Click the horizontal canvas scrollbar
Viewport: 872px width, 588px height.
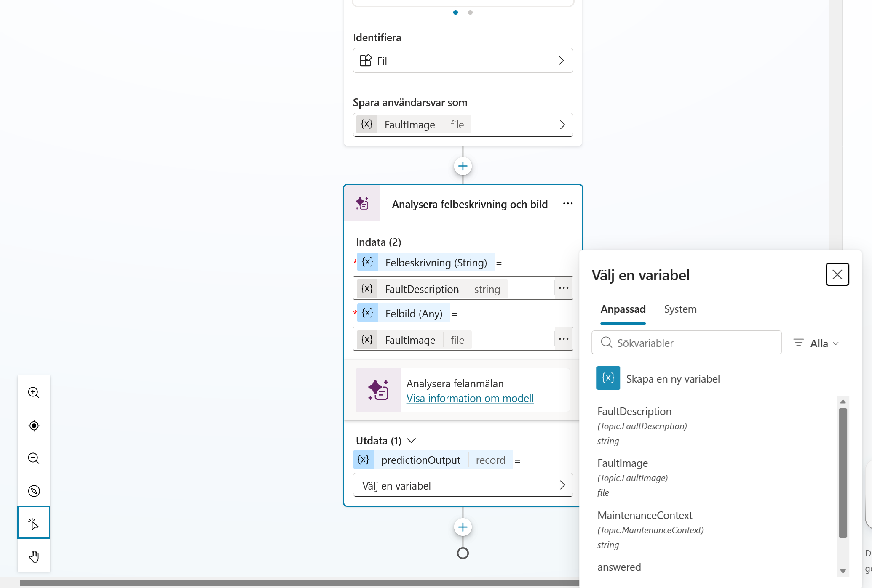[x=299, y=583]
